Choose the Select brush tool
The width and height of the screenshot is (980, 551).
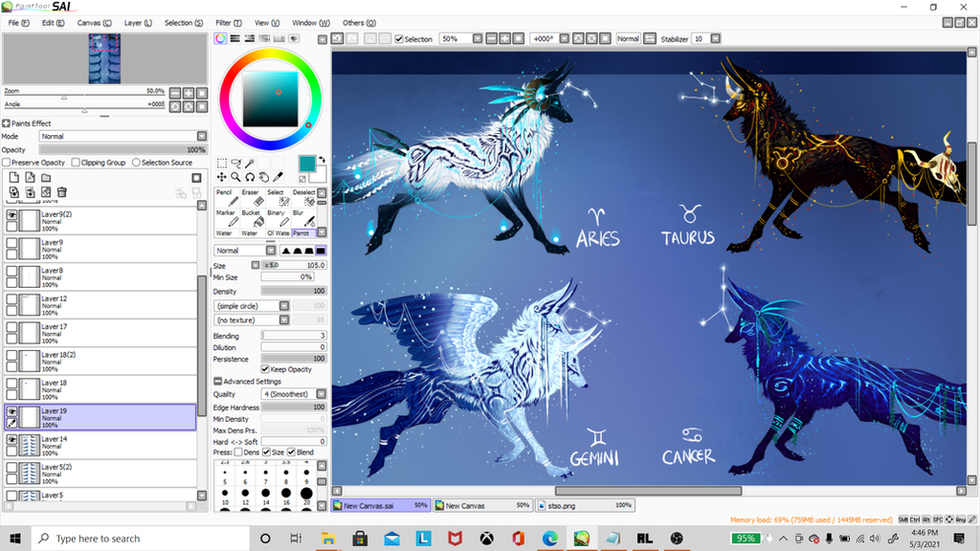click(278, 197)
